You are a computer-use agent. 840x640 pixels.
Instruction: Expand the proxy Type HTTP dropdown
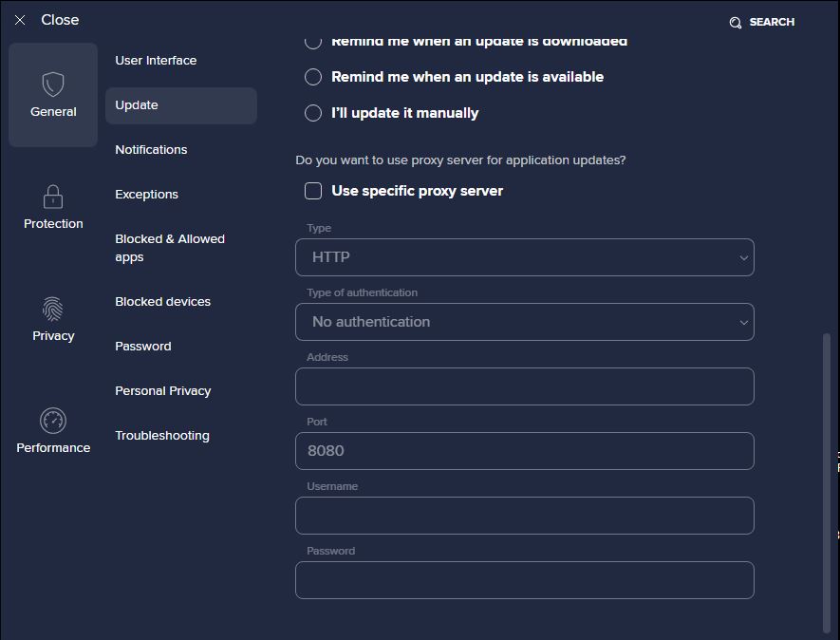click(525, 257)
